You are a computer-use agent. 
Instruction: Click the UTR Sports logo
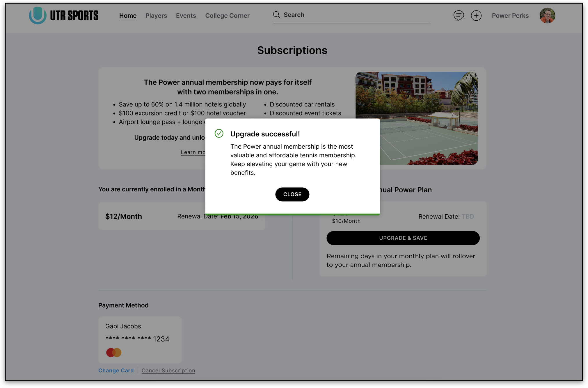click(x=64, y=15)
